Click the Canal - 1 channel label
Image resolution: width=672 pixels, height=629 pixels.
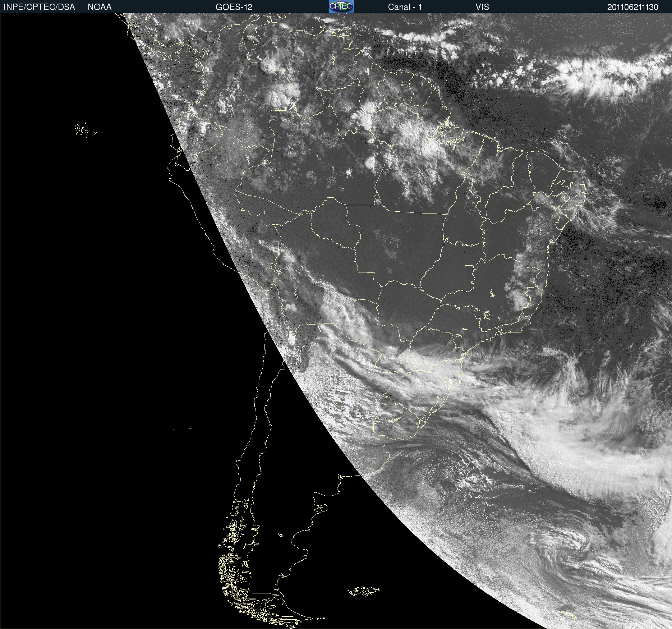[405, 7]
